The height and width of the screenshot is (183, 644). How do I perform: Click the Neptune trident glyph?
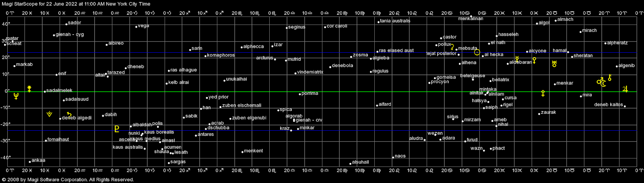[16, 96]
